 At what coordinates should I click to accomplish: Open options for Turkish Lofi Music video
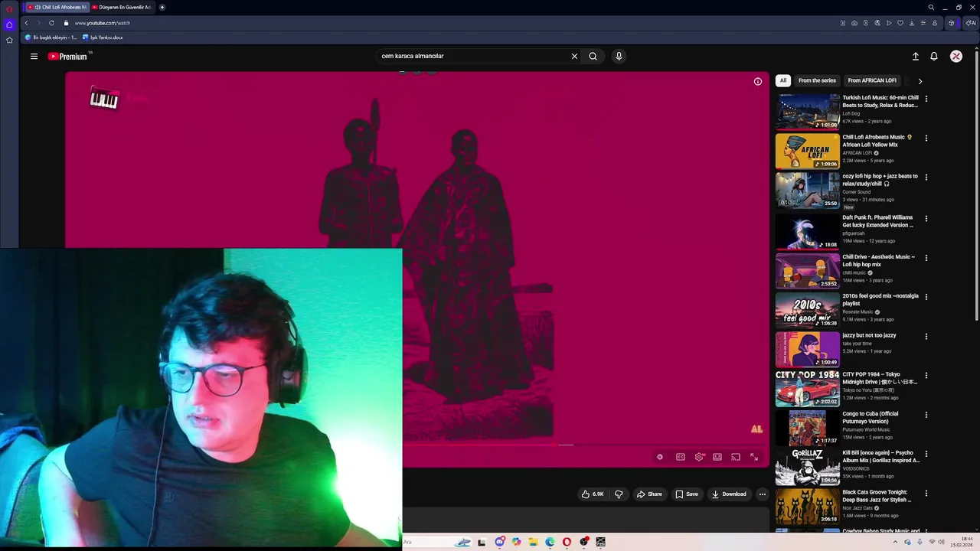[x=926, y=99]
